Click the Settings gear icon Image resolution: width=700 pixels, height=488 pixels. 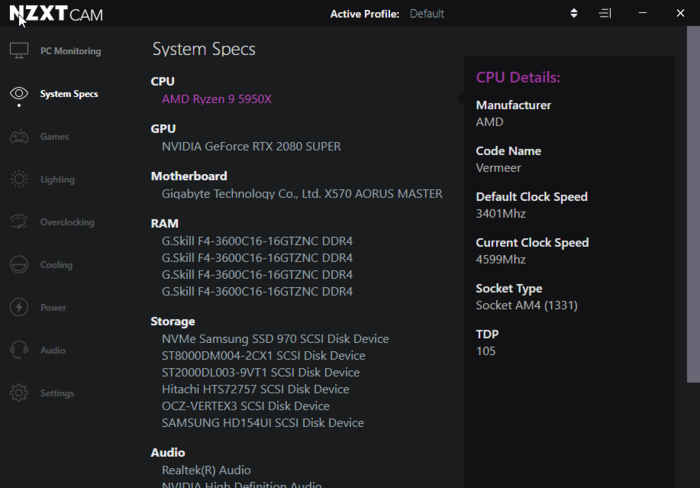tap(19, 393)
